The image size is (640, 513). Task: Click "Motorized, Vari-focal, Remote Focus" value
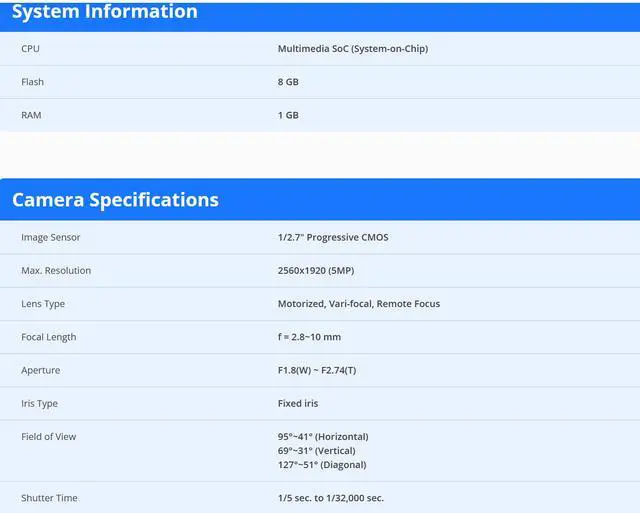tap(359, 304)
